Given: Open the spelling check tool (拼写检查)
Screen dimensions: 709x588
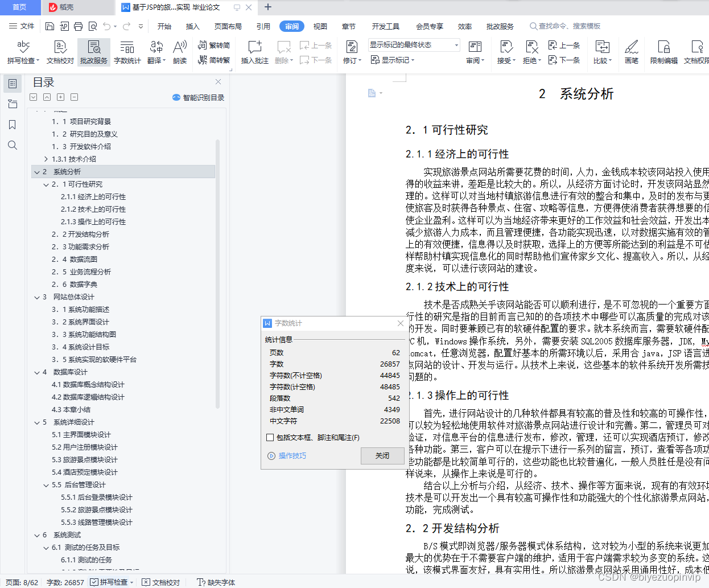Looking at the screenshot, I should (23, 52).
